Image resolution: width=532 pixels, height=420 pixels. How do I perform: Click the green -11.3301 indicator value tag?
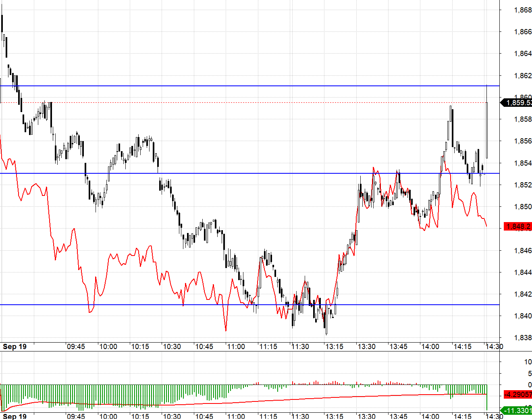(516, 411)
